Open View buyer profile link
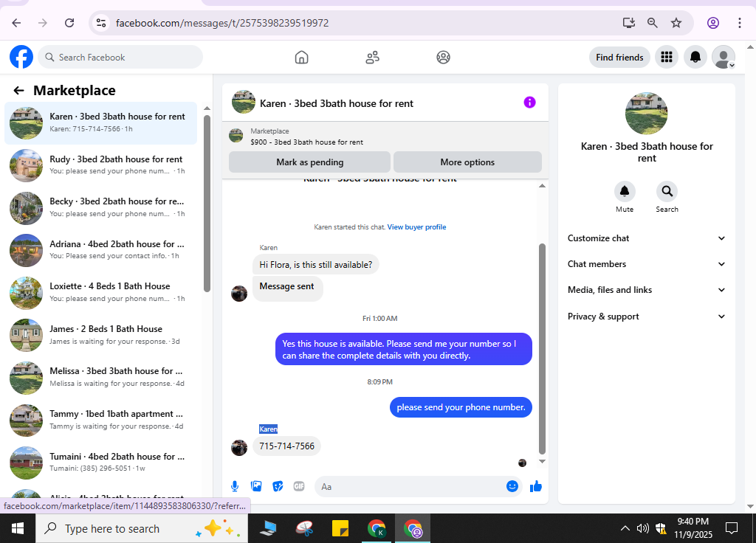This screenshot has height=543, width=756. point(416,227)
